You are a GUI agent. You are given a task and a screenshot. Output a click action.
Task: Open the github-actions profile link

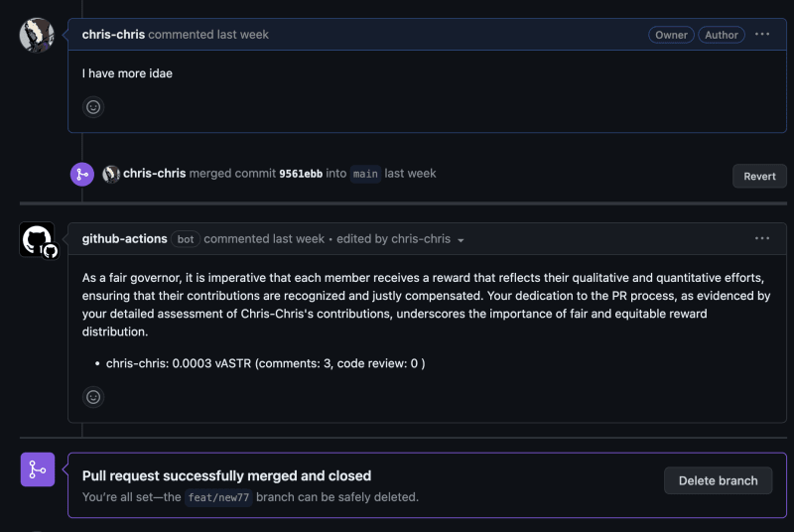click(124, 239)
